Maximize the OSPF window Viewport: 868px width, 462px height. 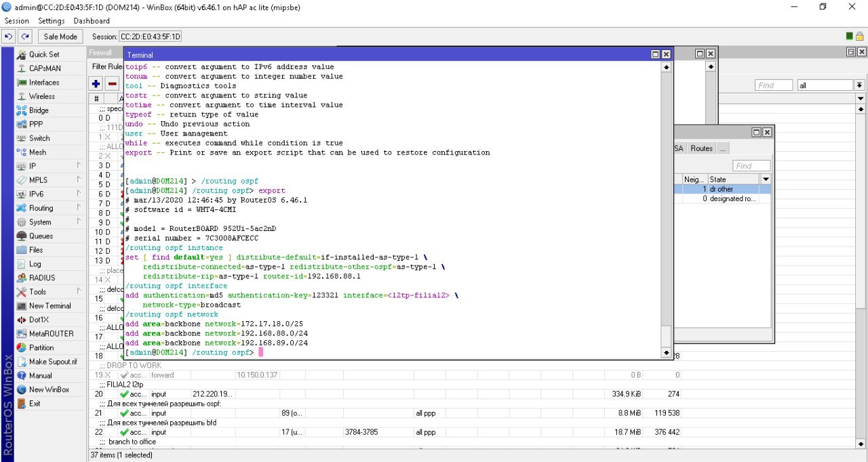[756, 133]
